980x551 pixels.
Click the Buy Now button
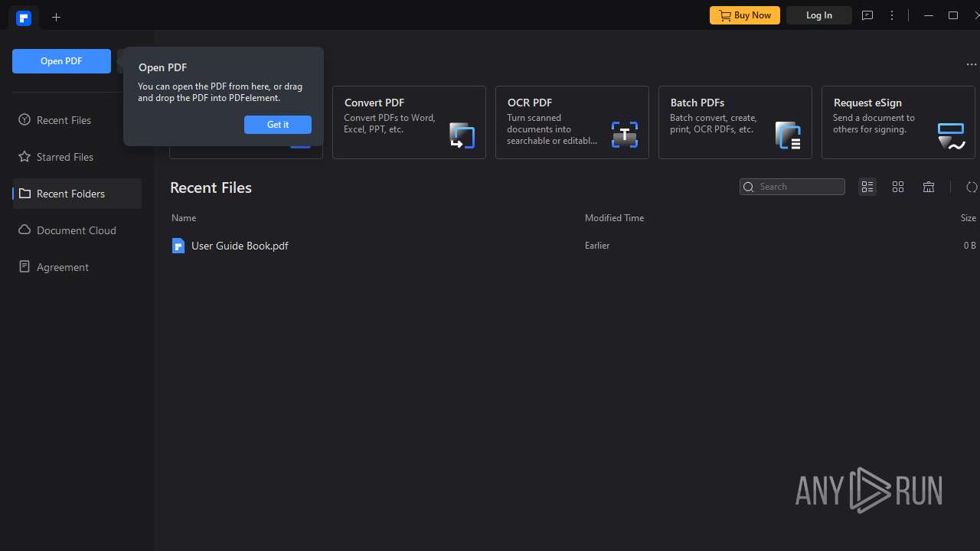click(745, 15)
